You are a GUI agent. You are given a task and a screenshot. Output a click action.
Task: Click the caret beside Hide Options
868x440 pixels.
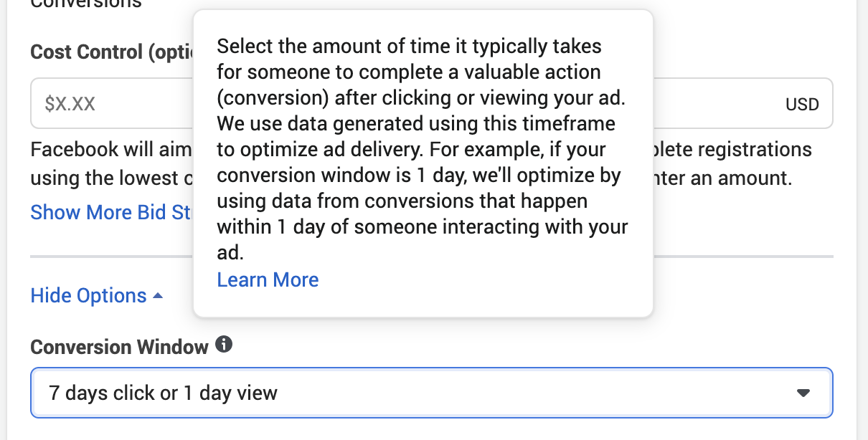coord(158,296)
